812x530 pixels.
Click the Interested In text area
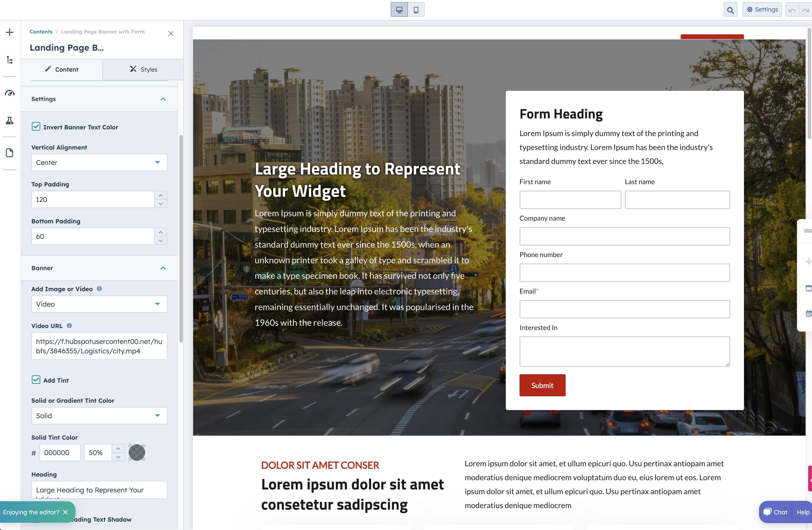point(625,352)
